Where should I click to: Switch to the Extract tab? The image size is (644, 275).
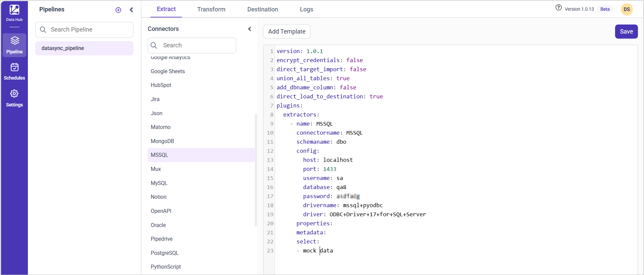tap(166, 9)
